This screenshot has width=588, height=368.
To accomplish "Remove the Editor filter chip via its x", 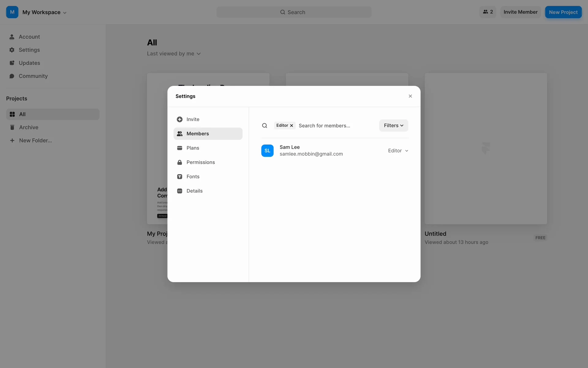I will pos(292,125).
